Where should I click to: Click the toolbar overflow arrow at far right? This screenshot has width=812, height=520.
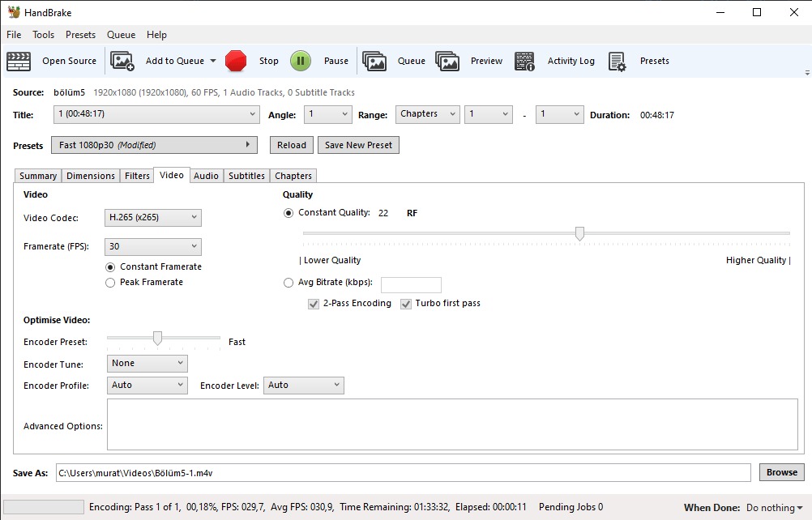[x=807, y=73]
